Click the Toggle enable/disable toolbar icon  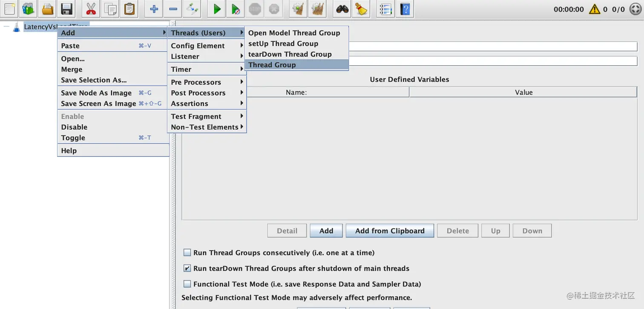pyautogui.click(x=192, y=9)
